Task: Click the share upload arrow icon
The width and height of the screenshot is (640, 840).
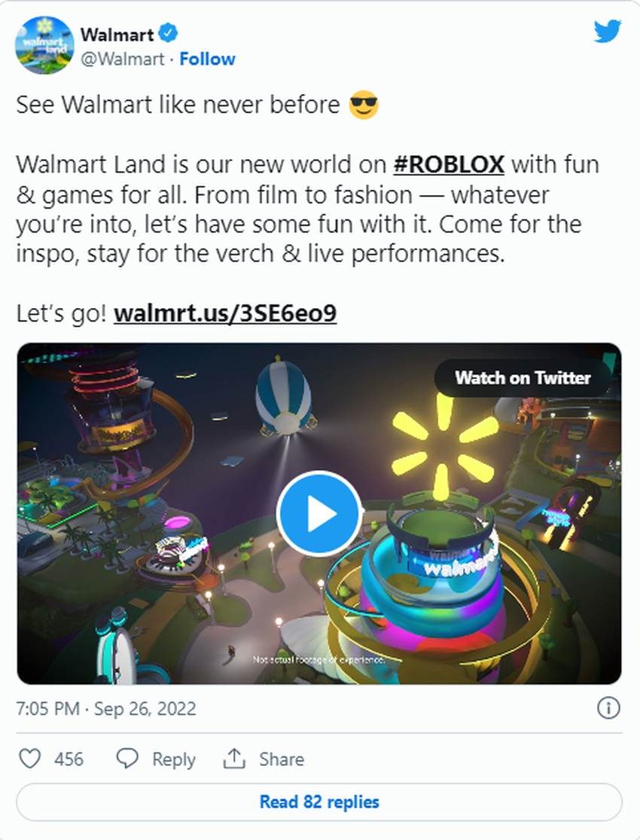Action: click(234, 758)
